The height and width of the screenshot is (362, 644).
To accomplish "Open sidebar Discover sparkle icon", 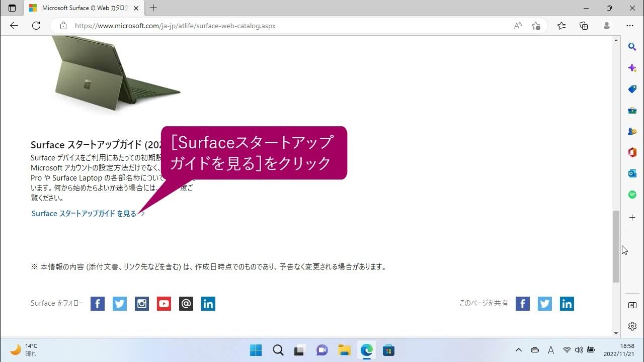I will coord(632,68).
